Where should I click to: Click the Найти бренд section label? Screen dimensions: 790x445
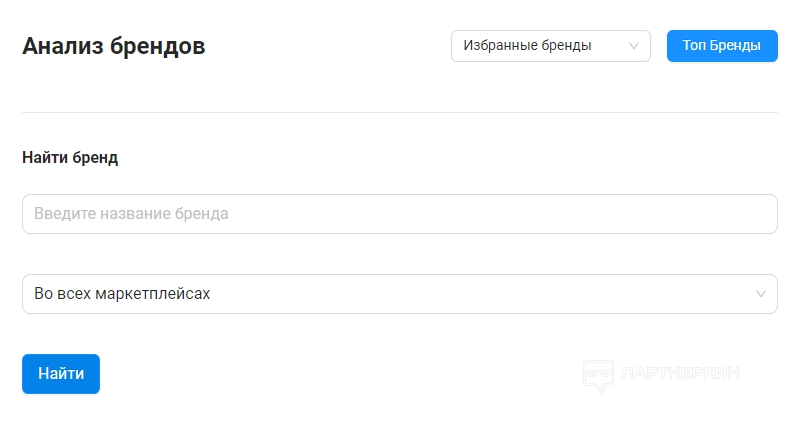pyautogui.click(x=70, y=158)
